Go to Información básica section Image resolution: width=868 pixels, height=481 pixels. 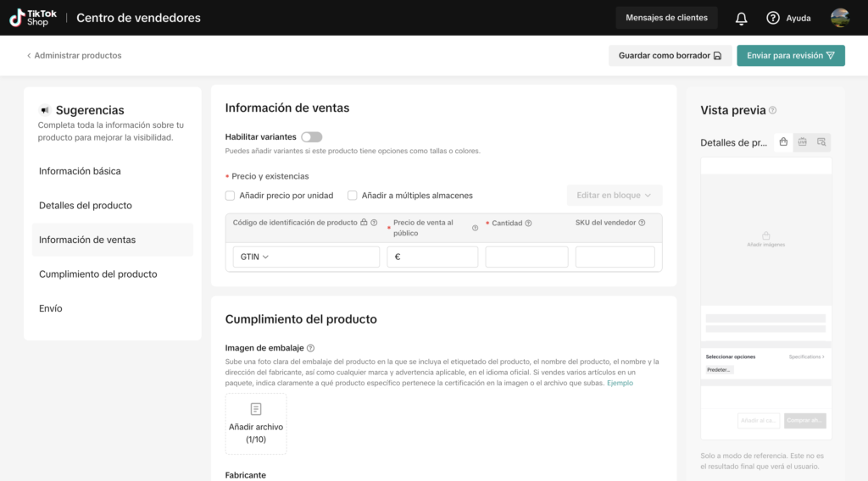[x=80, y=171]
